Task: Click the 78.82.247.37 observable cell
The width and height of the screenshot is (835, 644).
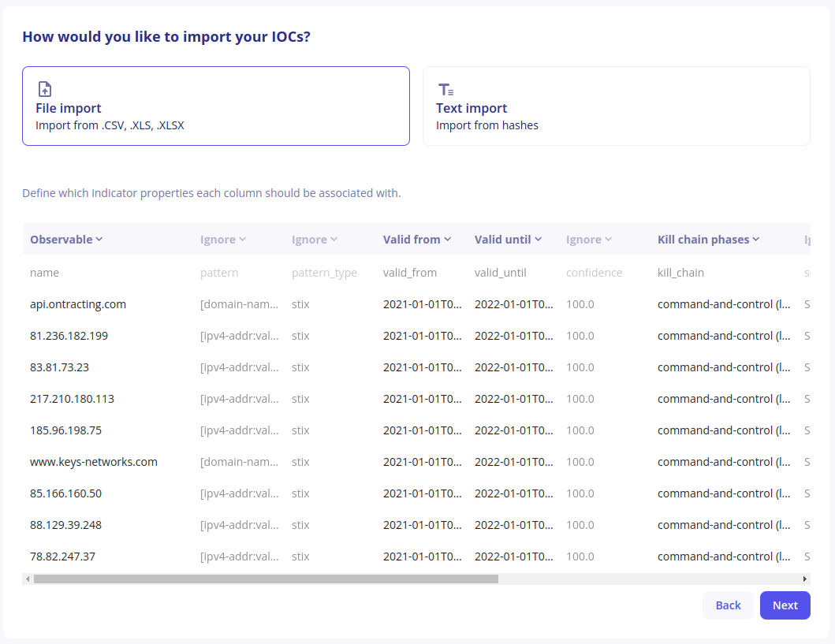Action: (x=62, y=557)
